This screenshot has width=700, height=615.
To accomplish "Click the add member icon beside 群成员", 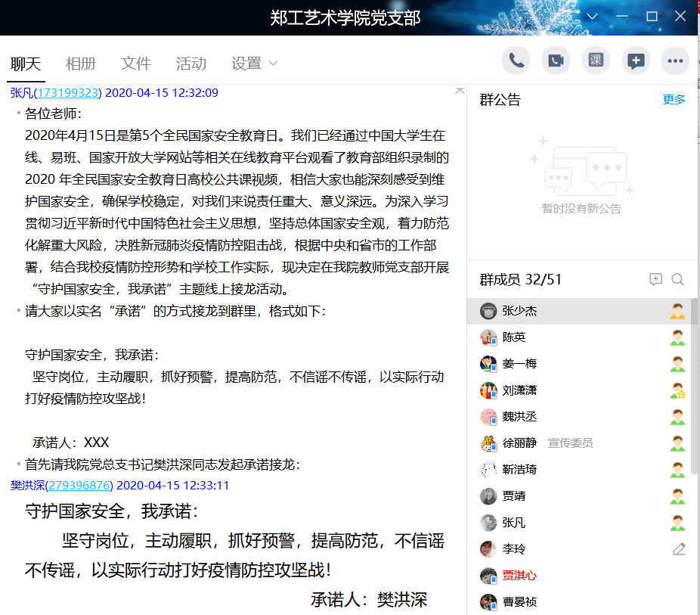I will [655, 280].
